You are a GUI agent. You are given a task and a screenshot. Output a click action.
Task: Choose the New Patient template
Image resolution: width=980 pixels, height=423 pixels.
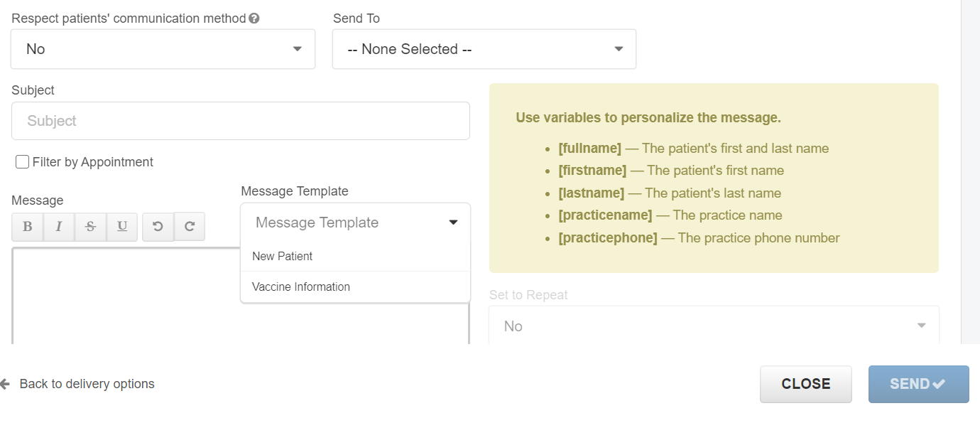[283, 256]
